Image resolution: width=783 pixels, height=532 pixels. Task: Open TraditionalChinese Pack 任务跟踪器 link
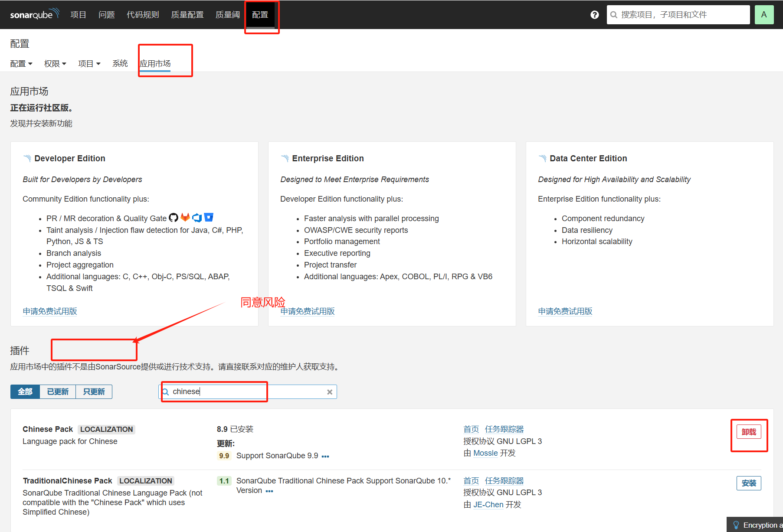click(504, 481)
